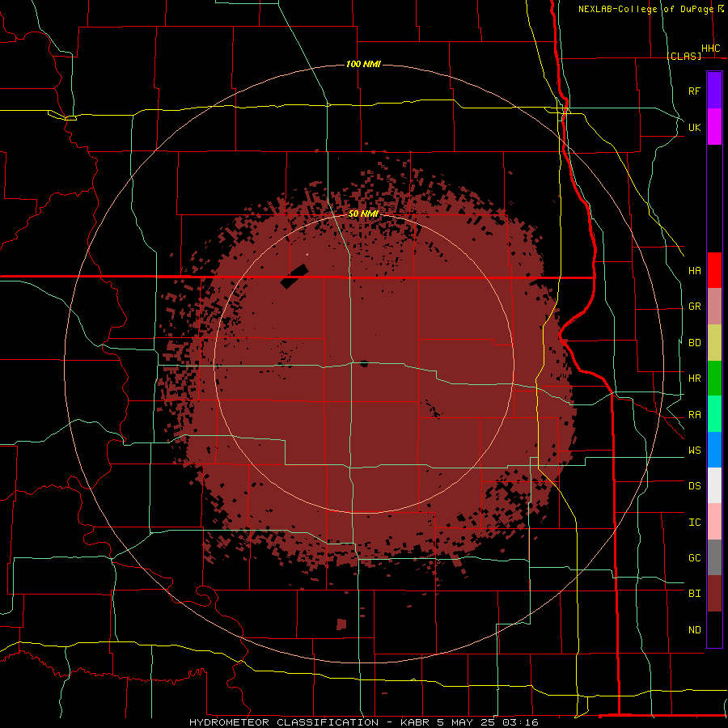The height and width of the screenshot is (728, 728).
Task: Click the "NEXLAB-College of DuPage" header text
Action: point(645,9)
